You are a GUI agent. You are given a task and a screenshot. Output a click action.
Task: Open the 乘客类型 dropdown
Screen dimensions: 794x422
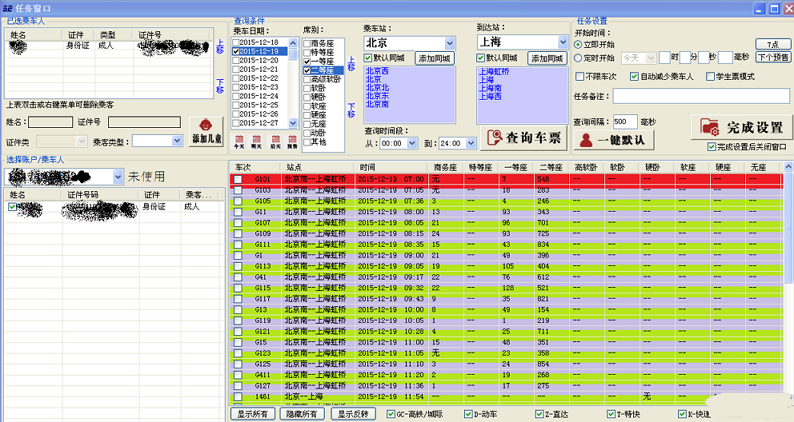coord(177,141)
